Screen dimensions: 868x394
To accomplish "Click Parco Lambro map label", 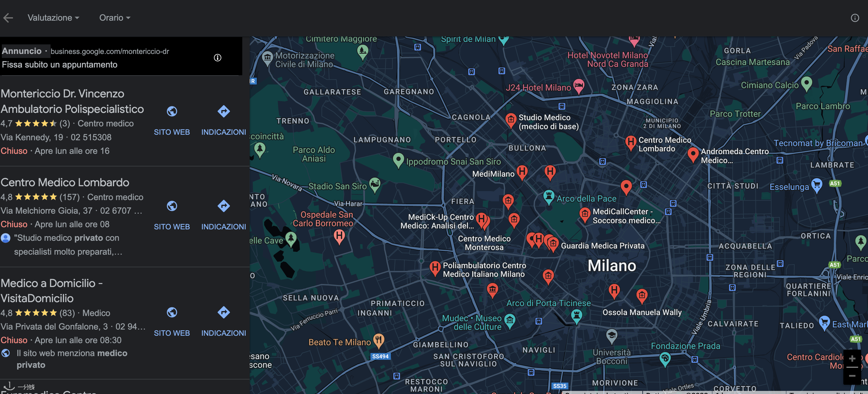I will pos(823,106).
